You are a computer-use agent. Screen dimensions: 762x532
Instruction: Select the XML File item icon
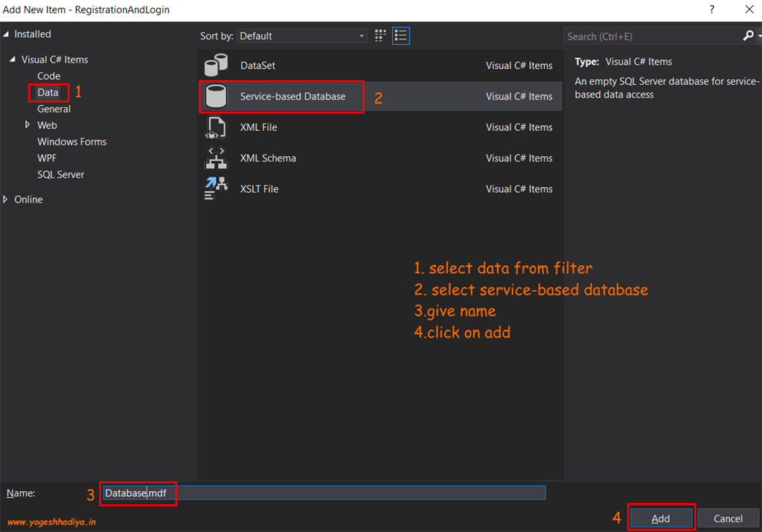(216, 127)
